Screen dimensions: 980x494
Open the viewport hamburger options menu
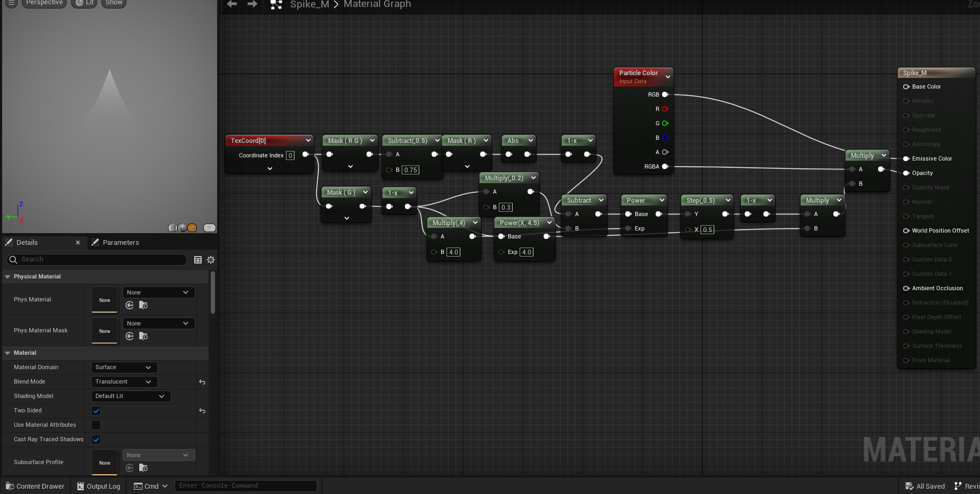(11, 3)
